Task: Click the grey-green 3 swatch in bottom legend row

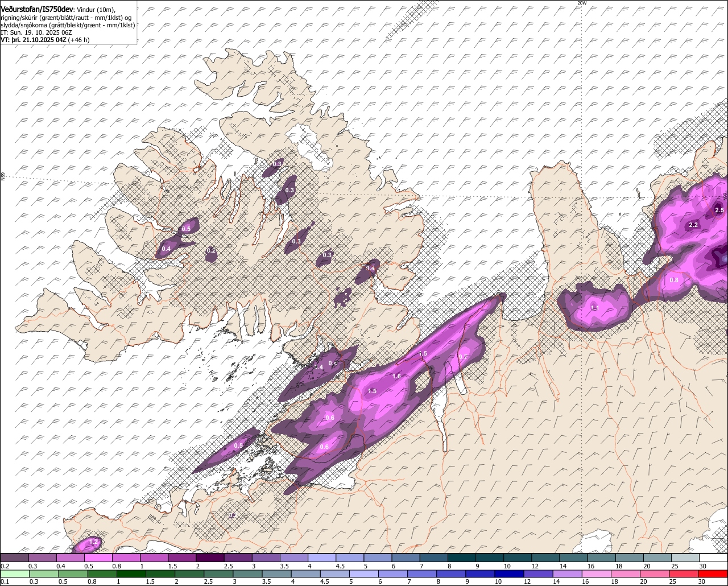Action: pos(249,573)
